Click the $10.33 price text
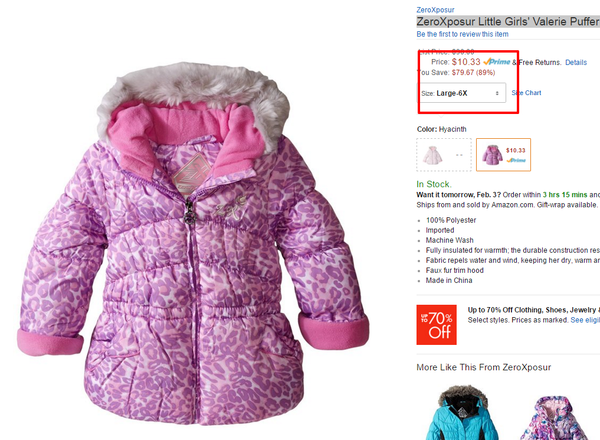The width and height of the screenshot is (600, 440). tap(466, 62)
